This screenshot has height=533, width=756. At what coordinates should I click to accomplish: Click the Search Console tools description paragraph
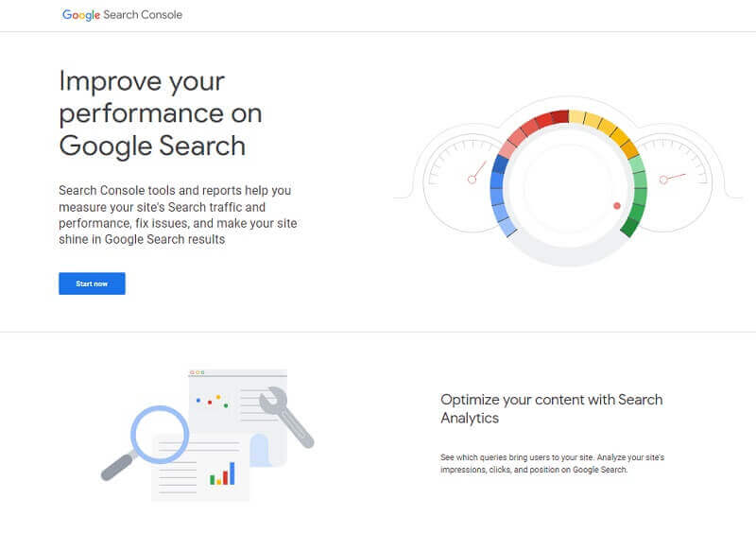pos(178,215)
